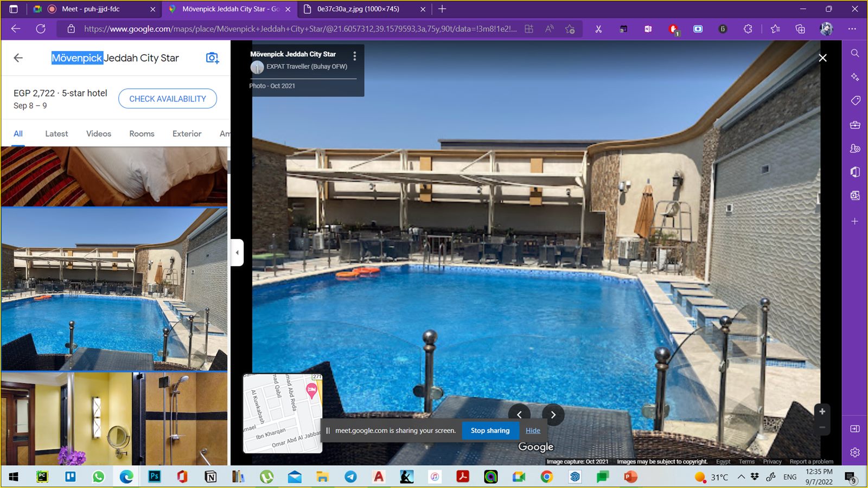Open the Outlook icon in Edge sidebar

tap(855, 196)
